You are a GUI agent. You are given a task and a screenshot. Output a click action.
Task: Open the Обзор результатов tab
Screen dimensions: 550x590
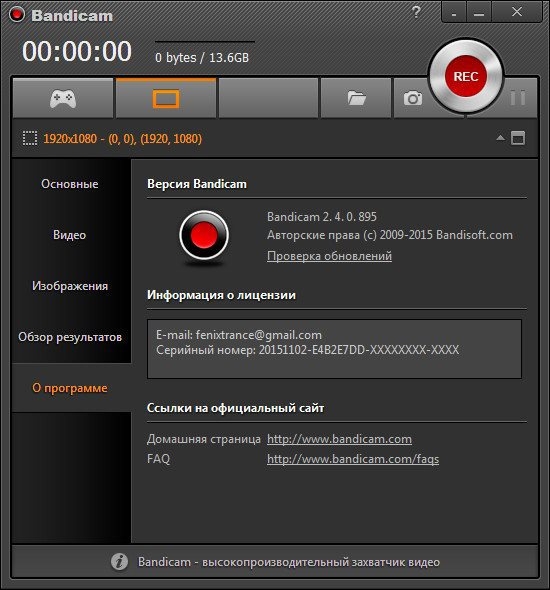point(70,337)
